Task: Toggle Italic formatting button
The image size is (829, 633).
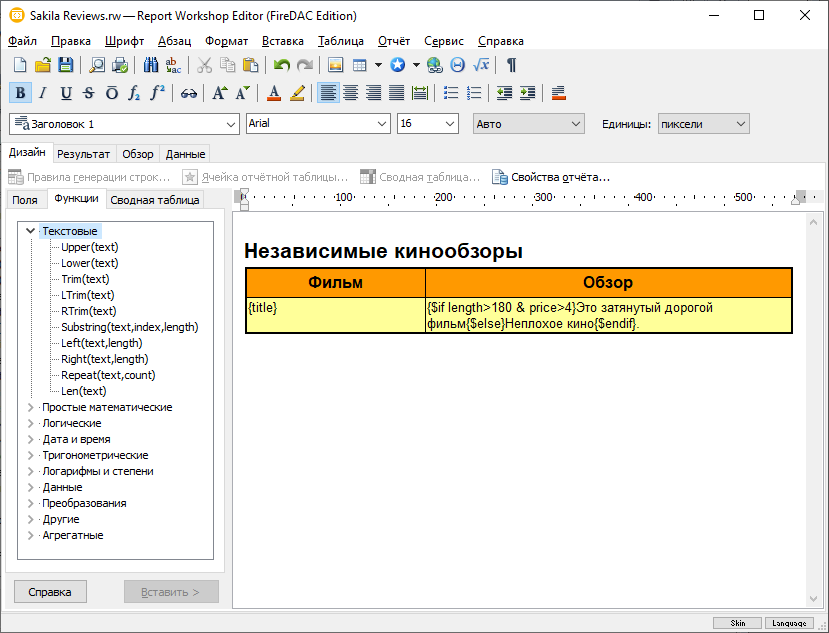Action: [x=43, y=93]
